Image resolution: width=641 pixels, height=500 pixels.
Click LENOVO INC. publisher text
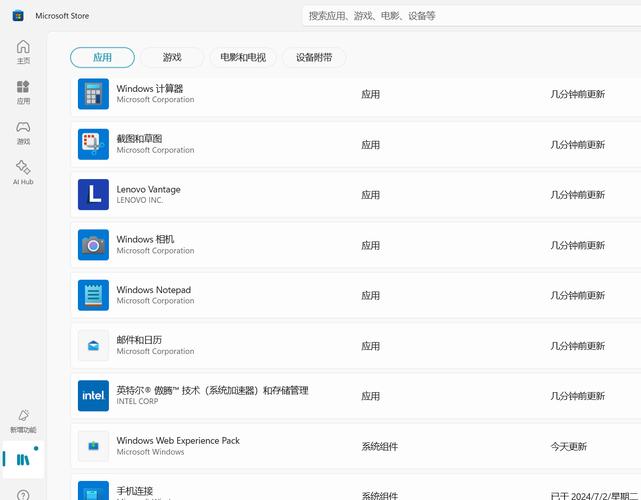click(139, 200)
